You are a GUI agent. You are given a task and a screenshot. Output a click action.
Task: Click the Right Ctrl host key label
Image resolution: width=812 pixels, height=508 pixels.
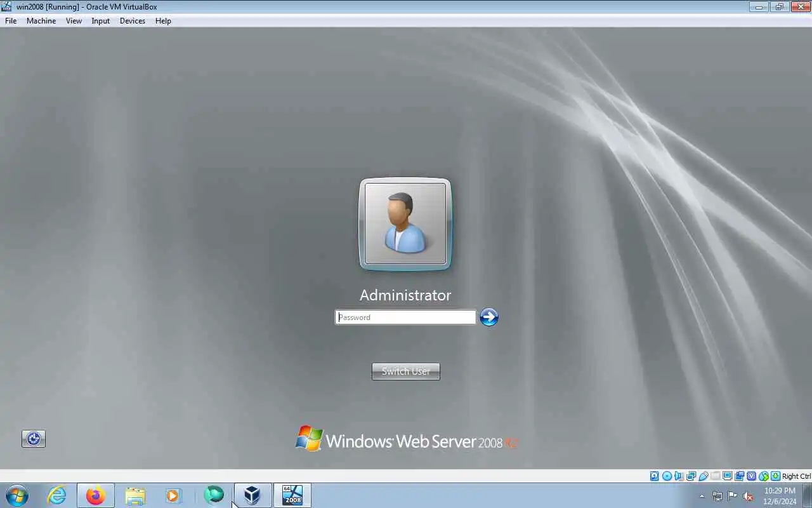(x=796, y=476)
